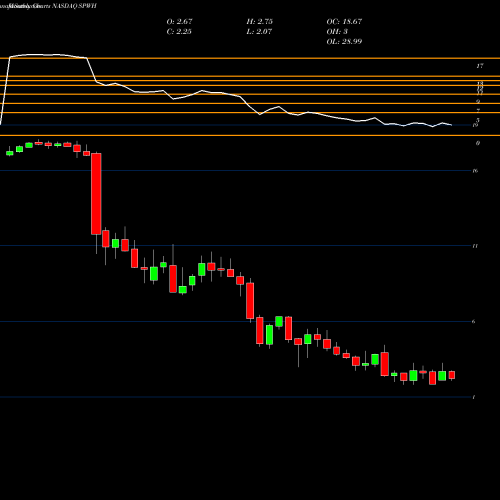This screenshot has height=500, width=500.
Task: Click the '17' label on upper scale
Action: 480,66
